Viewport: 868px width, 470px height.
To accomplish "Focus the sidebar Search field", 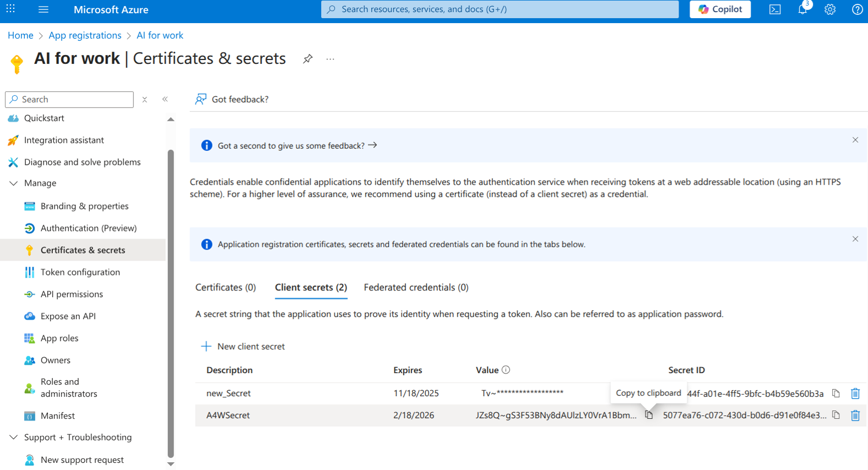I will (69, 100).
